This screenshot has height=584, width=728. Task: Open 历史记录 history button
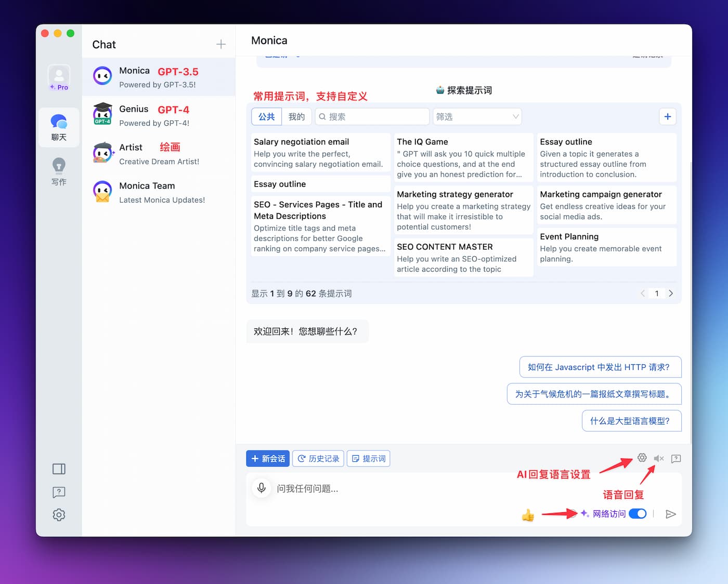pyautogui.click(x=318, y=458)
